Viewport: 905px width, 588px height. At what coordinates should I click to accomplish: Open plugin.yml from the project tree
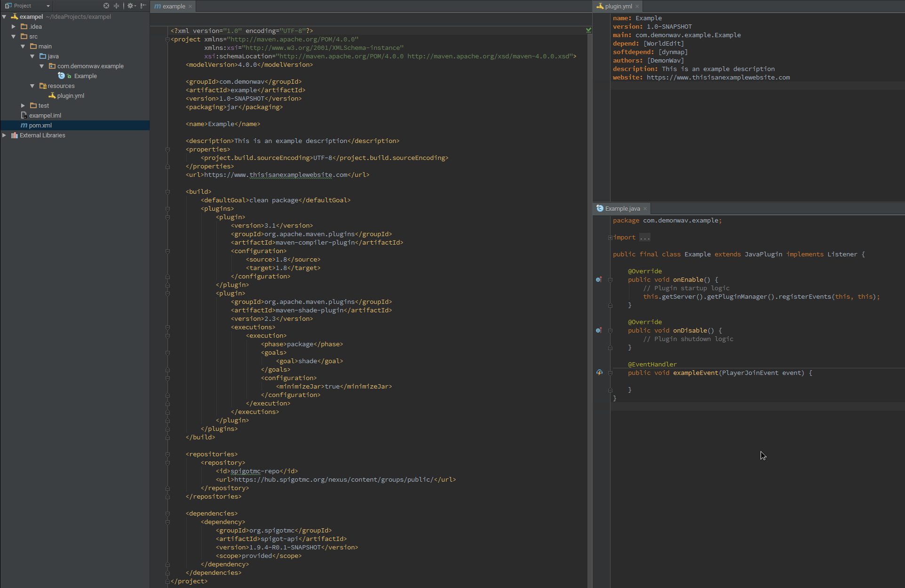pos(71,96)
